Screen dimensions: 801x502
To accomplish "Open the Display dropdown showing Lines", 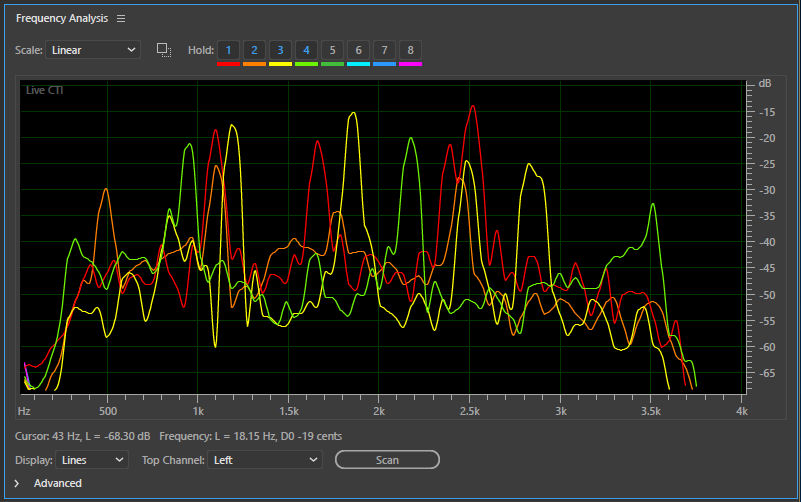I will (x=93, y=460).
